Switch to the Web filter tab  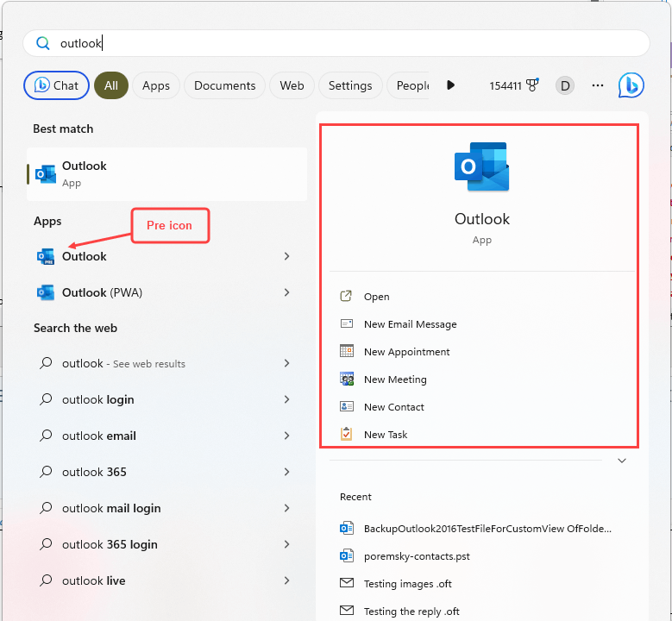[x=292, y=85]
